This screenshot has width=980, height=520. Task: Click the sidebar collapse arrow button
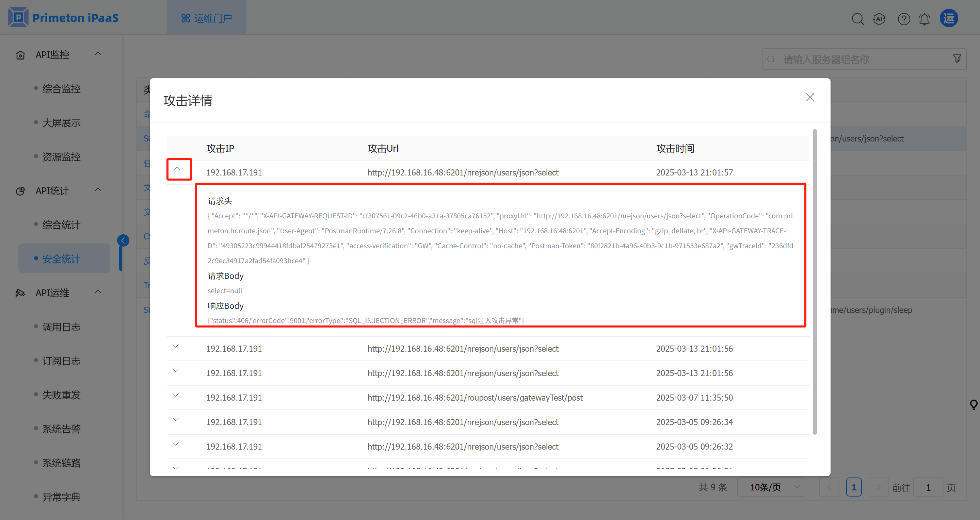point(123,240)
